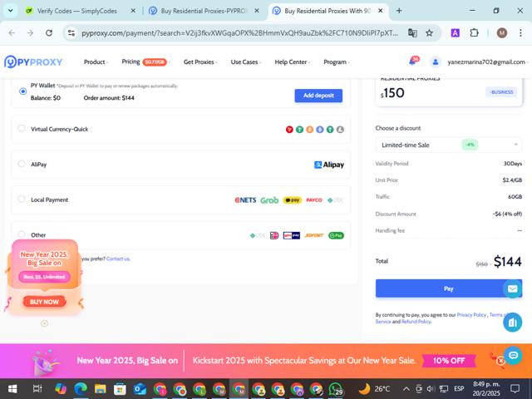This screenshot has height=399, width=532.
Task: Click the yellow Kakao pay logo
Action: [x=292, y=200]
